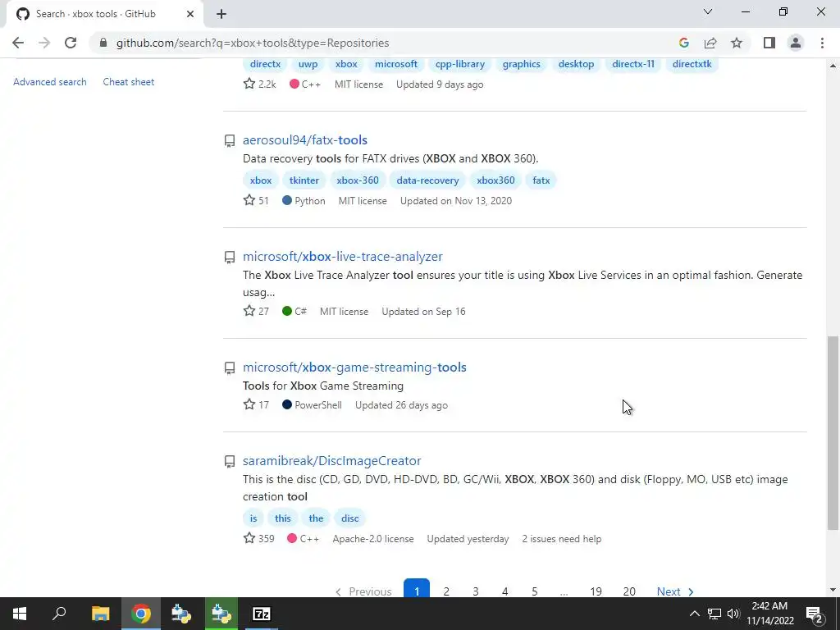Click repo icon beside saramibreak/DiscImageCreator
Viewport: 840px width, 630px height.
(x=230, y=462)
